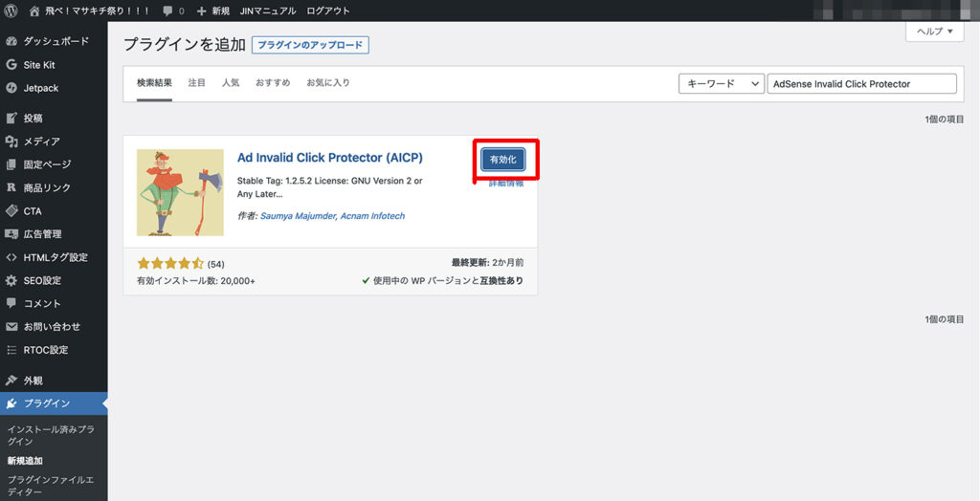
Task: Click ログアウト in the admin bar
Action: 328,11
